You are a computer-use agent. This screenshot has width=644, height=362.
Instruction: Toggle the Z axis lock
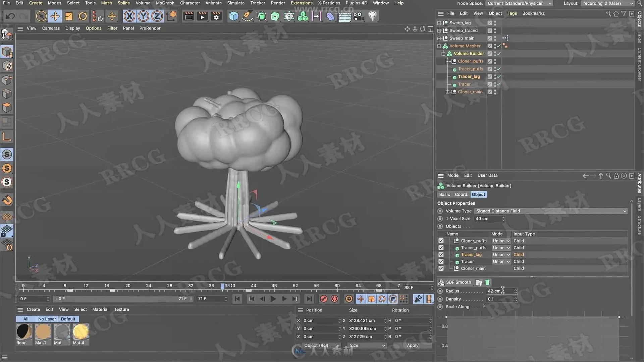pyautogui.click(x=157, y=16)
